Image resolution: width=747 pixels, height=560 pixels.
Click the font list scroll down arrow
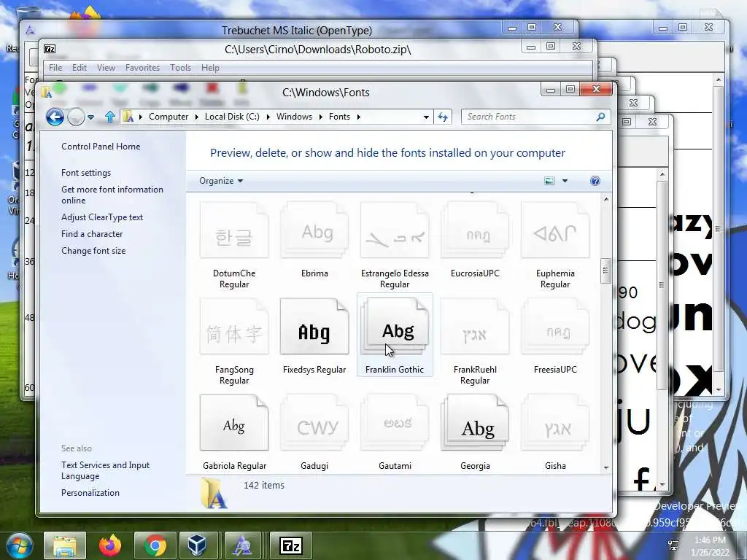click(605, 467)
